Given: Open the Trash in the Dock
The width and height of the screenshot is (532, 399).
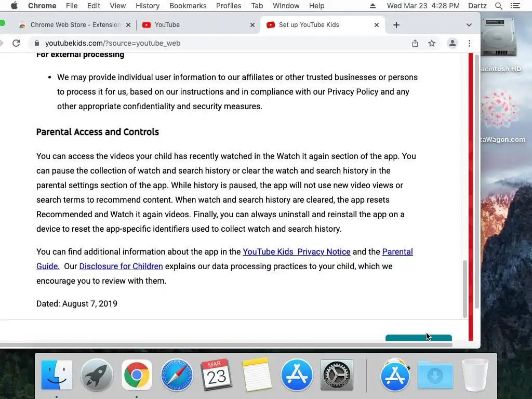Looking at the screenshot, I should (x=475, y=375).
